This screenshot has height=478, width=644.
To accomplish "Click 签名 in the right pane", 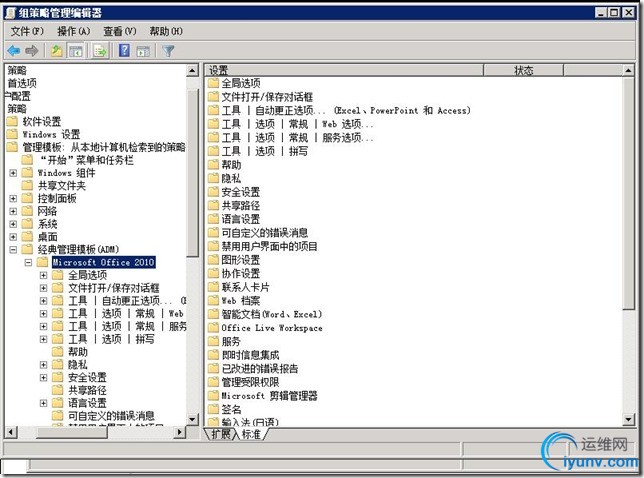I will 231,409.
